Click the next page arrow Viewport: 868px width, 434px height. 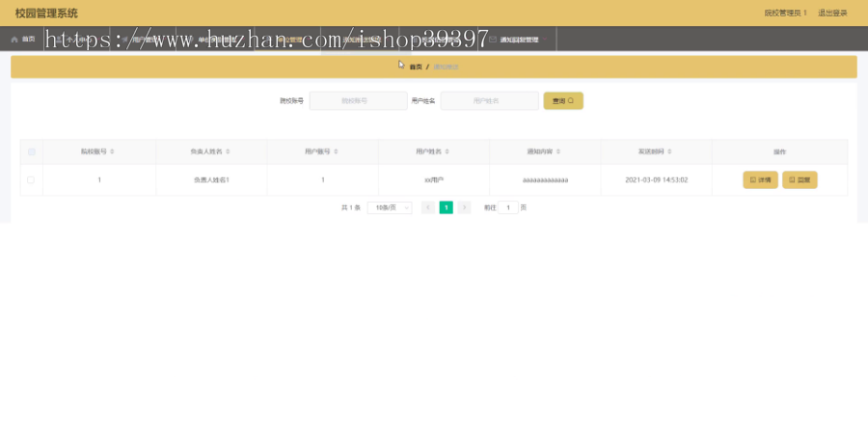click(x=465, y=207)
